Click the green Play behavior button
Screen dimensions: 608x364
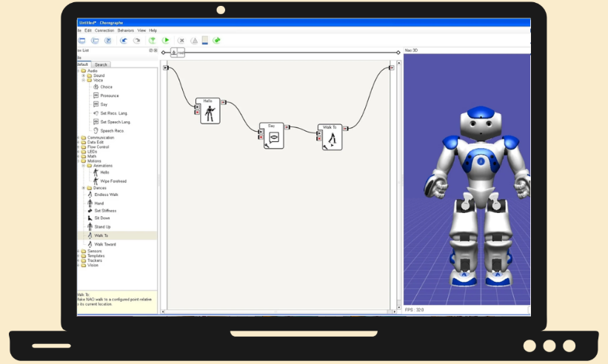click(x=166, y=41)
